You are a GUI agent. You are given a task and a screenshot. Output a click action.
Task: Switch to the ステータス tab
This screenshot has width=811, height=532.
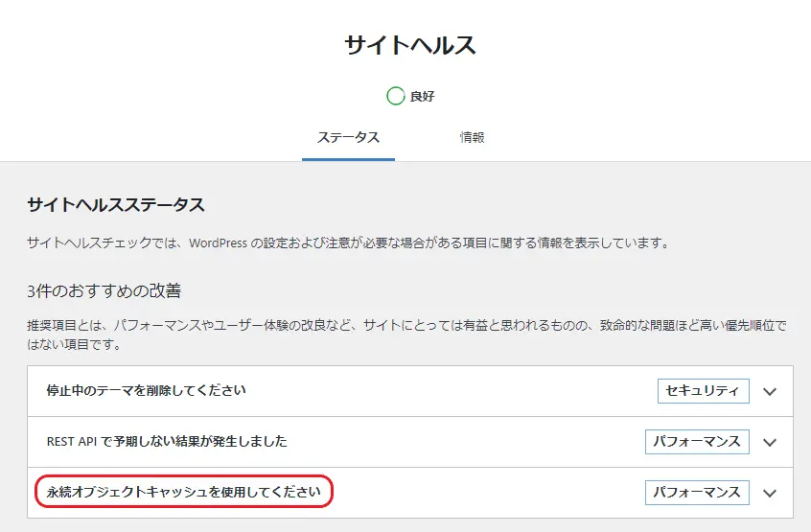[348, 137]
